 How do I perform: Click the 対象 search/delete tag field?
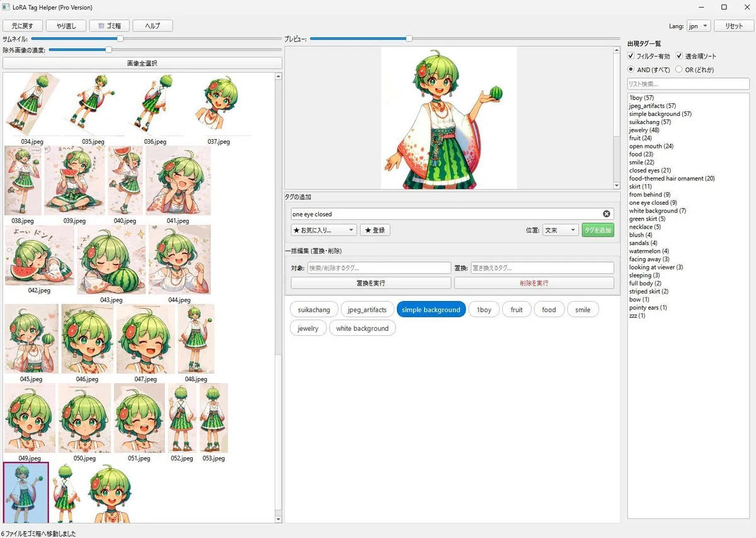click(x=379, y=268)
